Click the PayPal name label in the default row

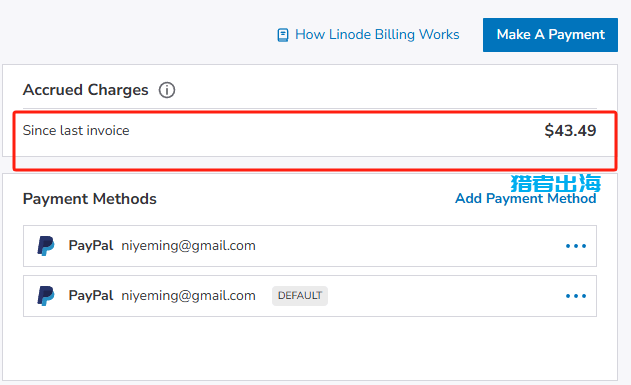tap(91, 295)
